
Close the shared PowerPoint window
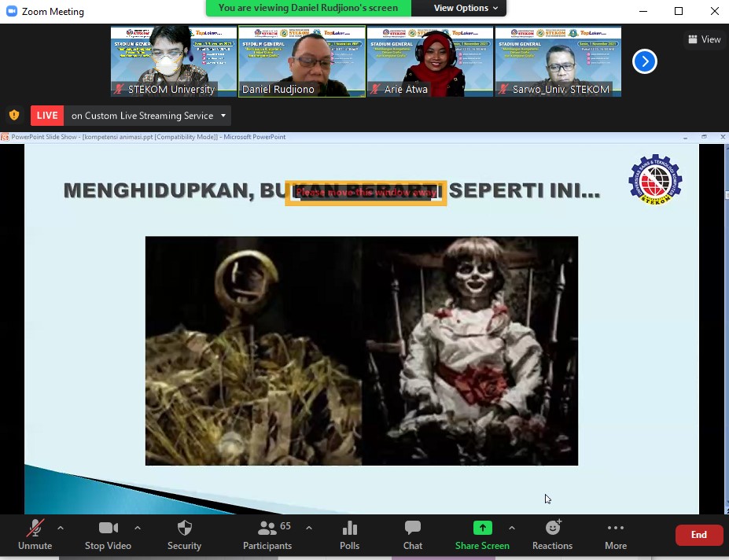pos(723,137)
